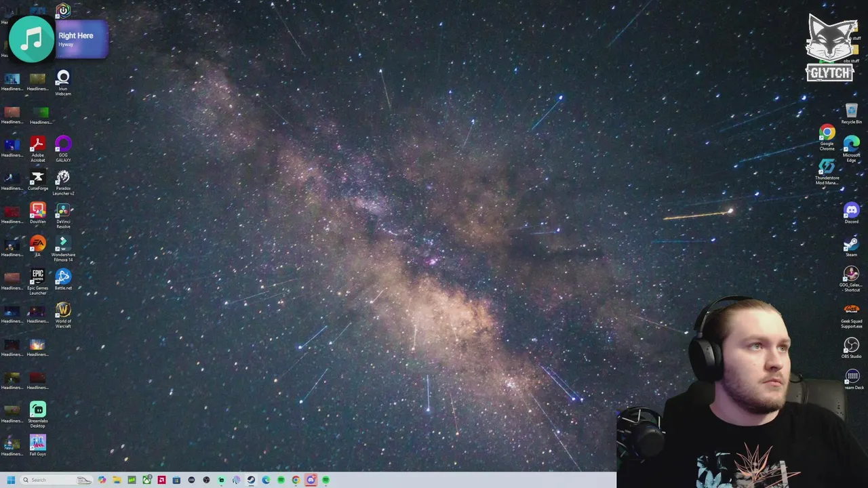Open the Stream Deck desktop shortcut
Image resolution: width=868 pixels, height=488 pixels.
pyautogui.click(x=852, y=380)
